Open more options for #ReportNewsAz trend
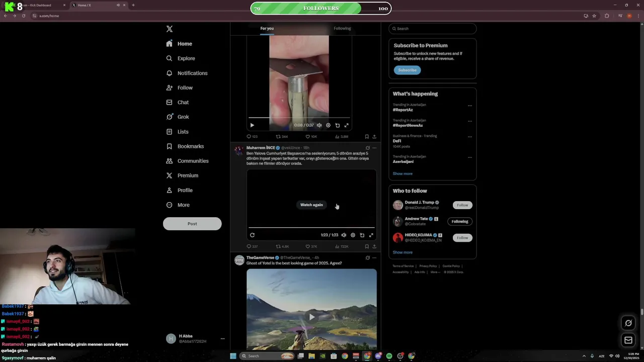This screenshot has height=362, width=644. click(470, 121)
